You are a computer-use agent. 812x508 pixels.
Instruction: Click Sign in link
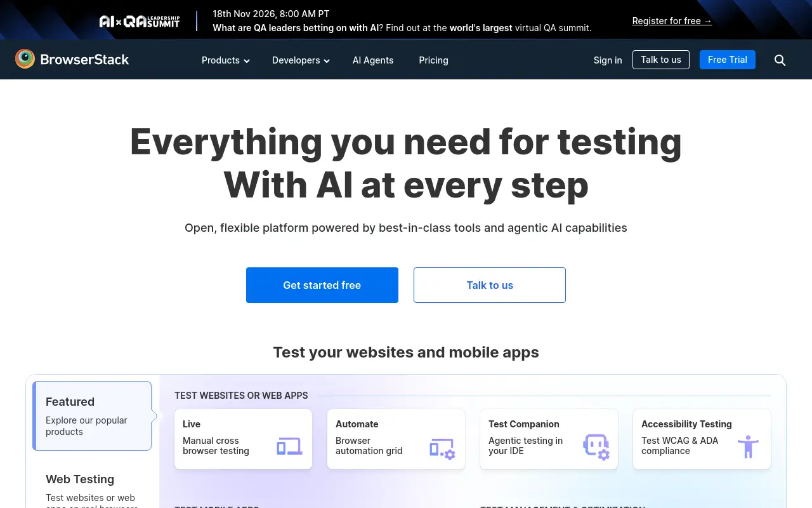(608, 60)
